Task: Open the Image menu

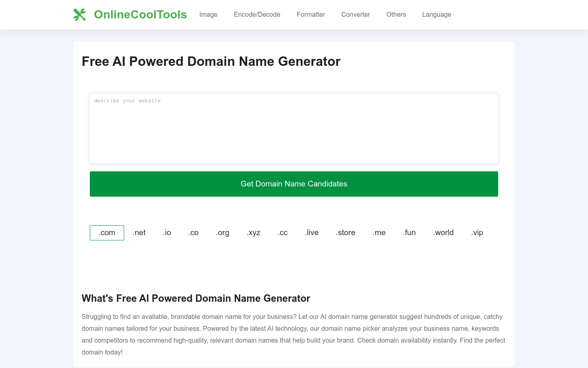Action: point(208,15)
